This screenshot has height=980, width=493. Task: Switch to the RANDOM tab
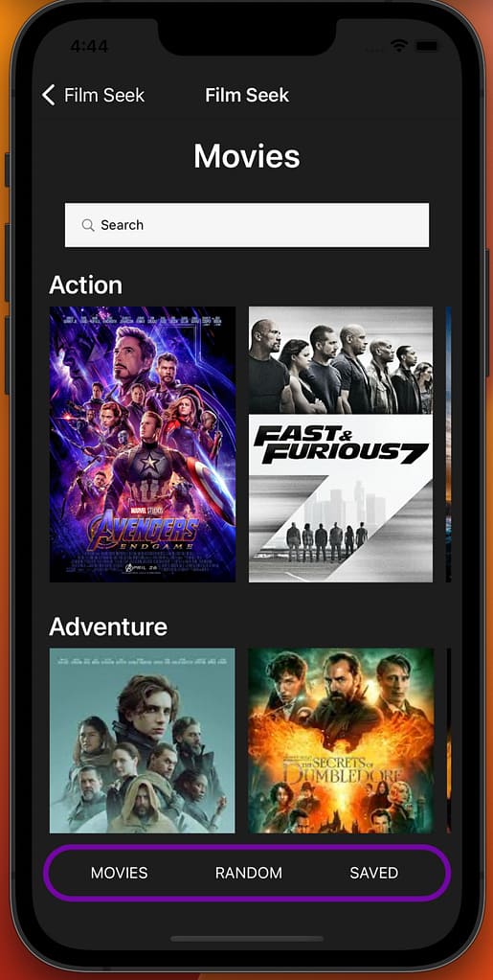click(x=249, y=873)
